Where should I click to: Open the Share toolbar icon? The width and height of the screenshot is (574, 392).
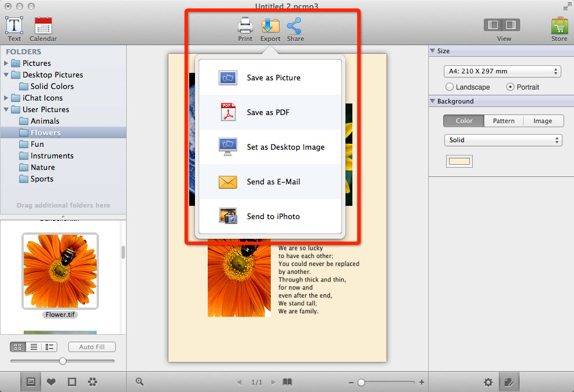point(295,26)
